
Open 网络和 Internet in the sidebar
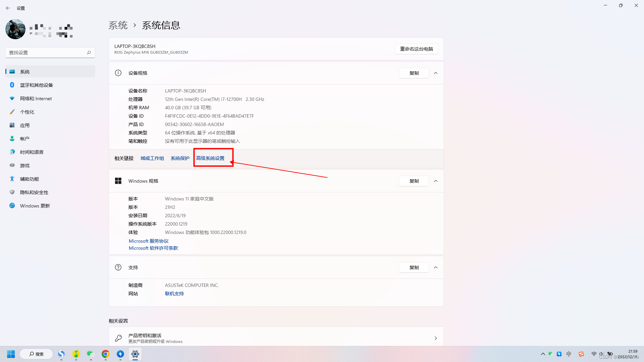pyautogui.click(x=50, y=99)
